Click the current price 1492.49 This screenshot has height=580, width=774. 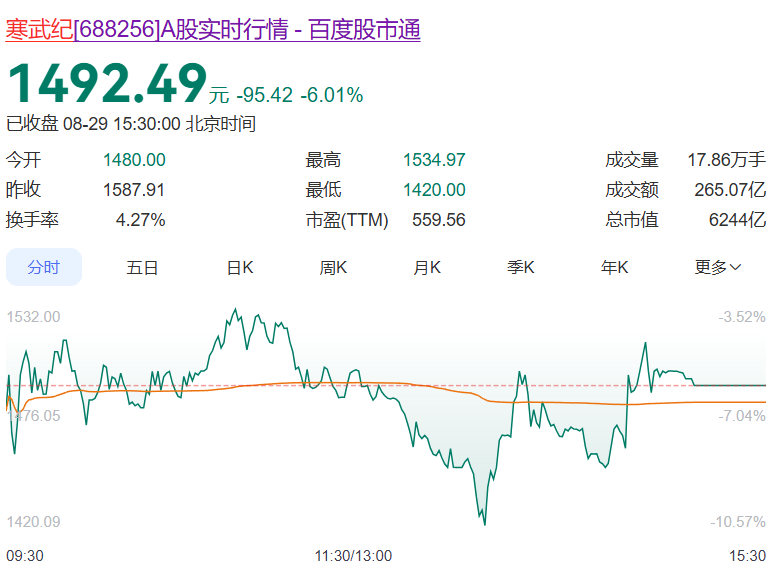pos(107,84)
